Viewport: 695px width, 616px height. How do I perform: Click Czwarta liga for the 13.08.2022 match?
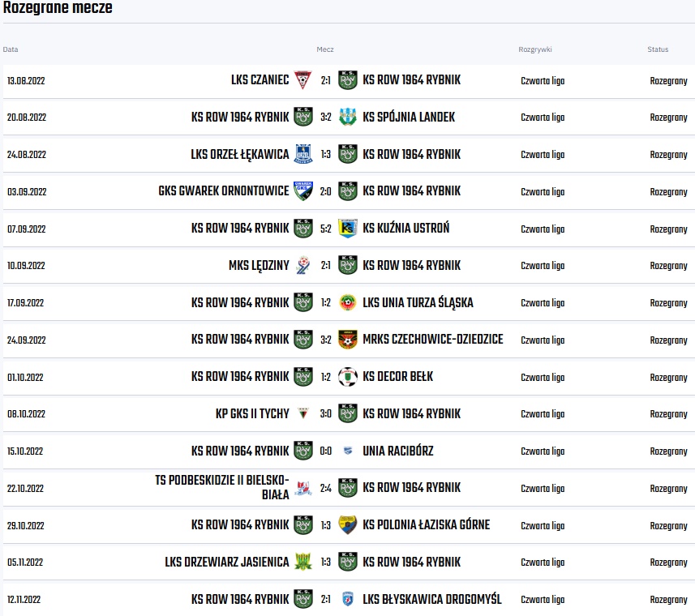(543, 80)
